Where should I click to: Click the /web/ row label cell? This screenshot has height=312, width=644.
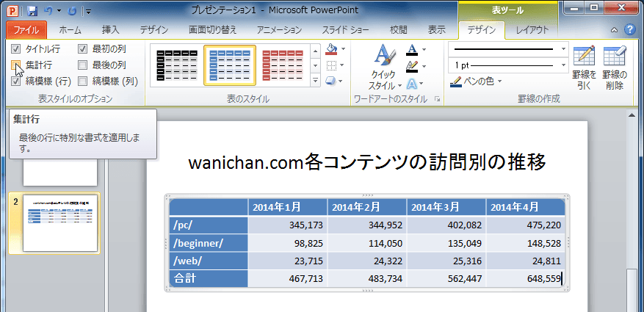coord(209,261)
